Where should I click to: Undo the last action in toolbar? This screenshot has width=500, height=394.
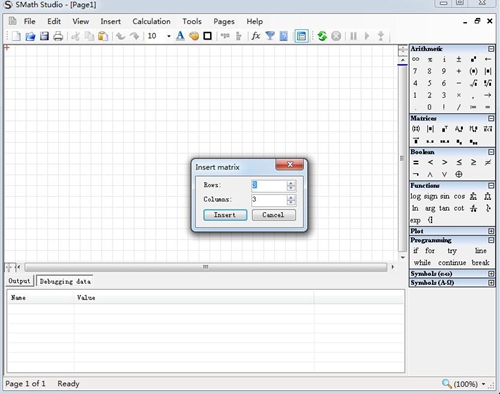(x=120, y=36)
